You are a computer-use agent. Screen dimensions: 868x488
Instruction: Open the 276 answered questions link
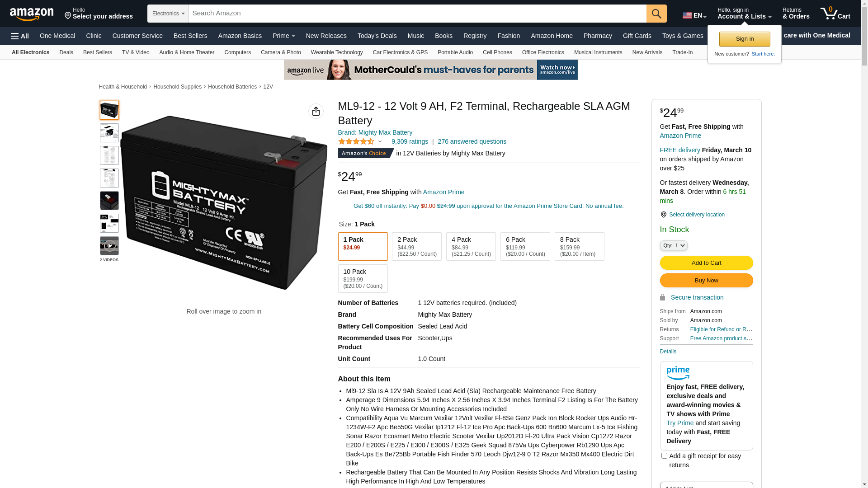(472, 142)
